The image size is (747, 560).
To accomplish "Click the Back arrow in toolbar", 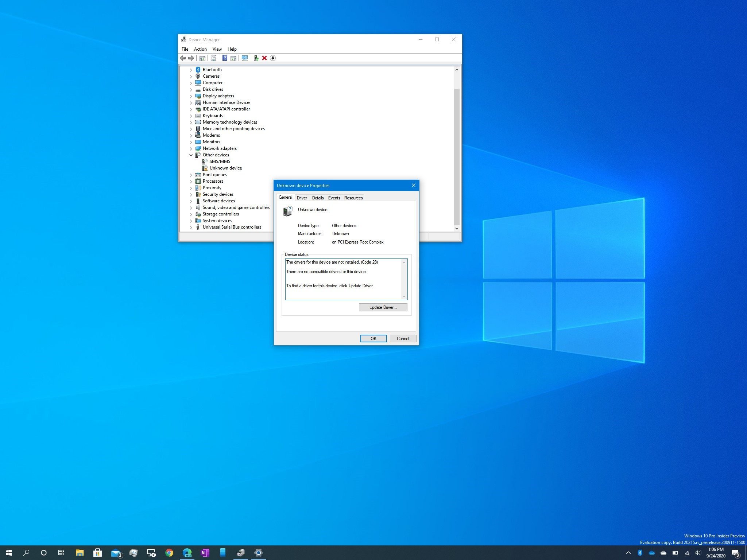I will (x=183, y=58).
